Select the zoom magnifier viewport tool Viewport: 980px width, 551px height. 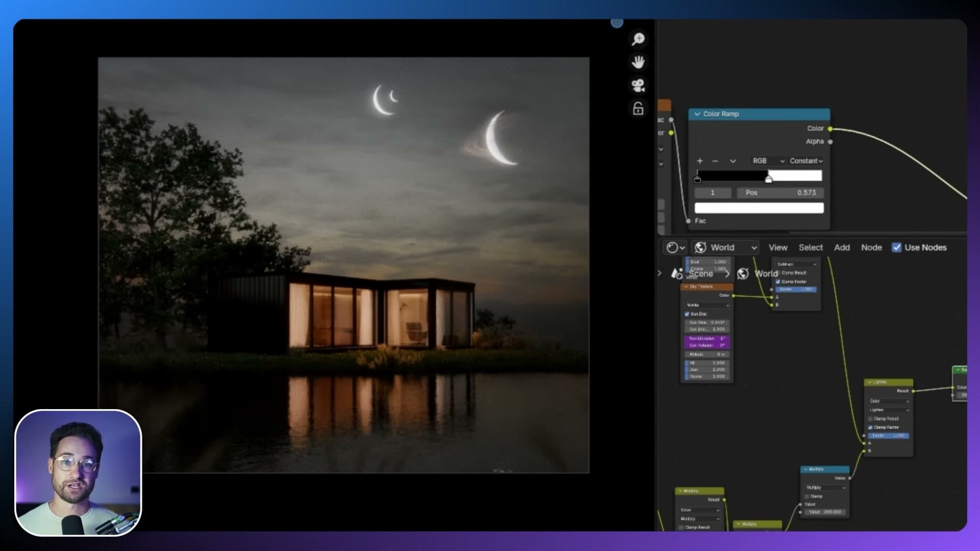(638, 39)
